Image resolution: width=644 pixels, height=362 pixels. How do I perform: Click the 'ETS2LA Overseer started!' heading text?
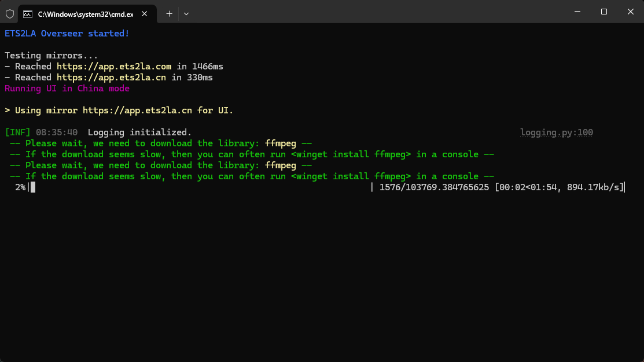[x=67, y=34]
